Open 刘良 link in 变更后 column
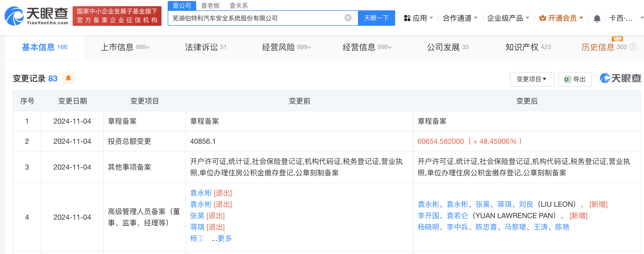The width and height of the screenshot is (644, 254). (x=526, y=204)
